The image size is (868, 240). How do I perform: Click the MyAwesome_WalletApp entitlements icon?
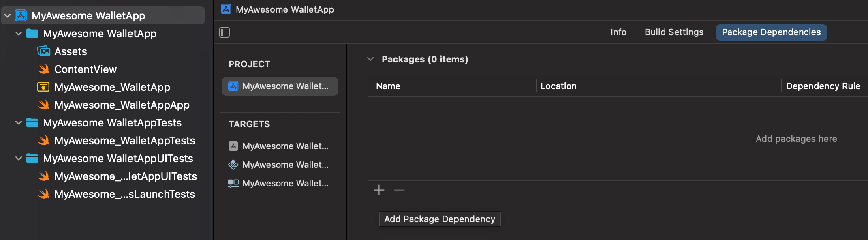click(x=43, y=87)
